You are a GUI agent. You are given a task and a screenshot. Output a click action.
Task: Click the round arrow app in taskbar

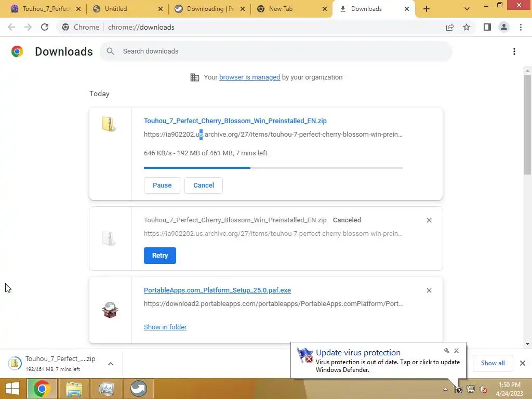(139, 389)
